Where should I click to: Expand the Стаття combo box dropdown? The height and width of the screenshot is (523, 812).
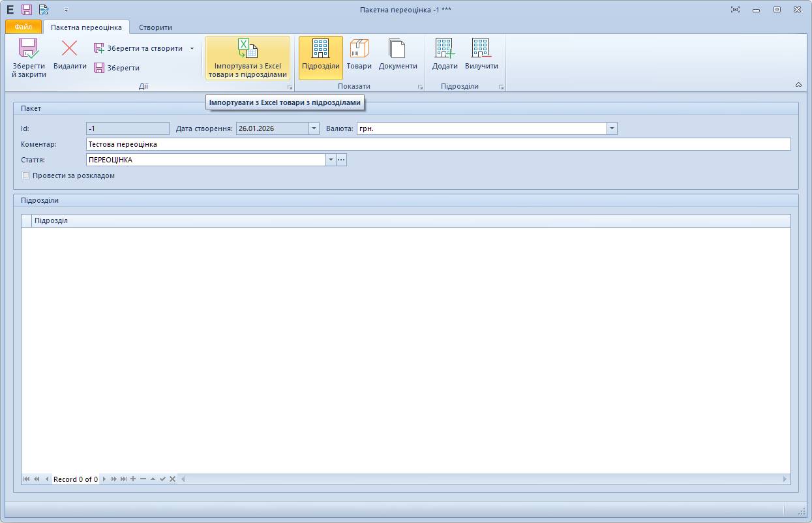(x=331, y=160)
